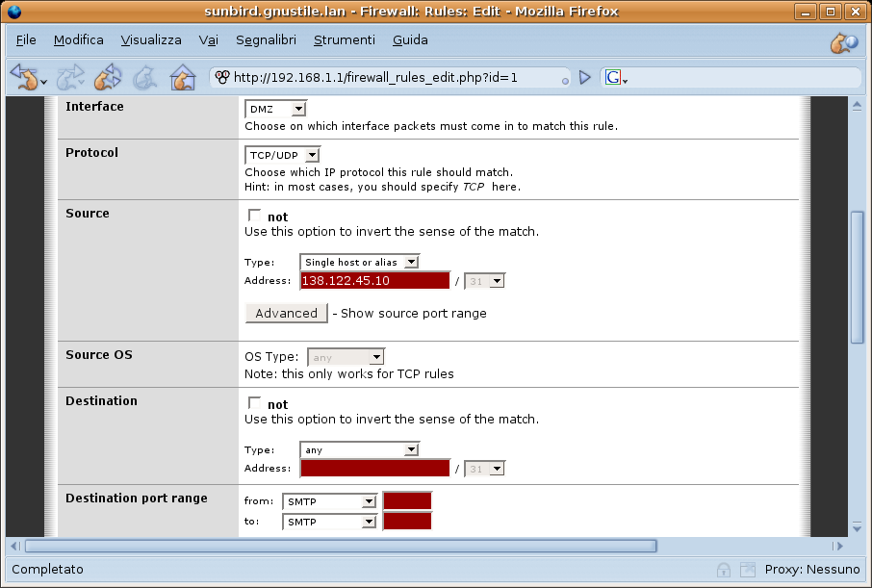Click the Firefox throbber icon at top right
This screenshot has height=588, width=872.
844,41
